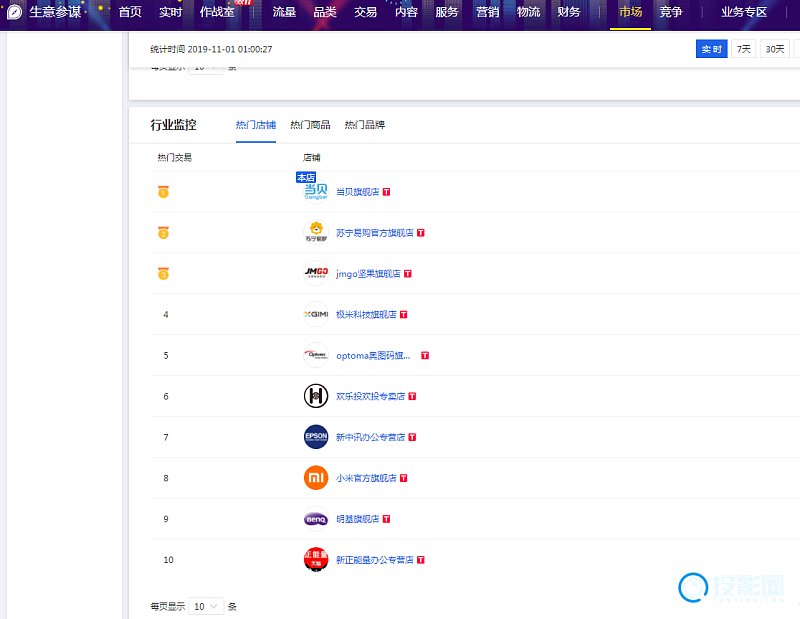
Task: Click the Tmall badge beside 明基旗舰店
Action: (x=386, y=519)
